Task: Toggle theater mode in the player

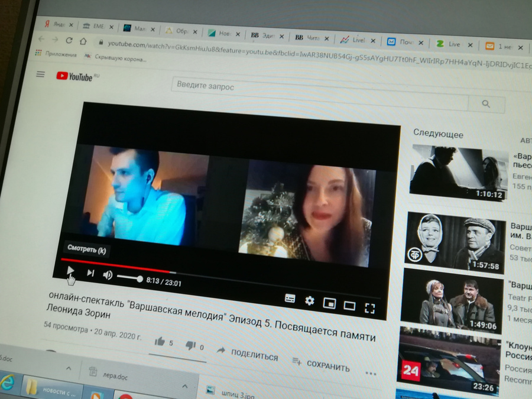Action: [349, 306]
